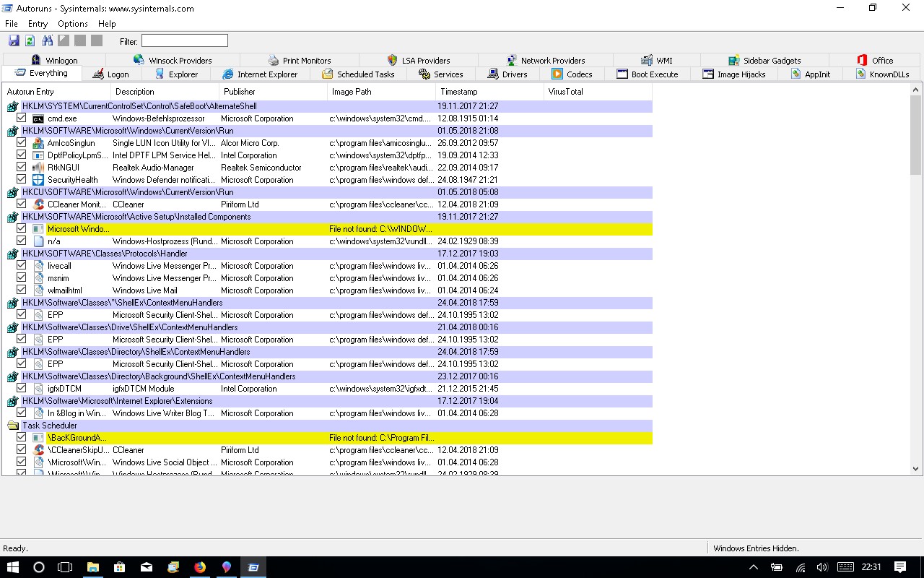This screenshot has height=578, width=924.
Task: Click the taskbar clock showing 22:31
Action: 871,567
